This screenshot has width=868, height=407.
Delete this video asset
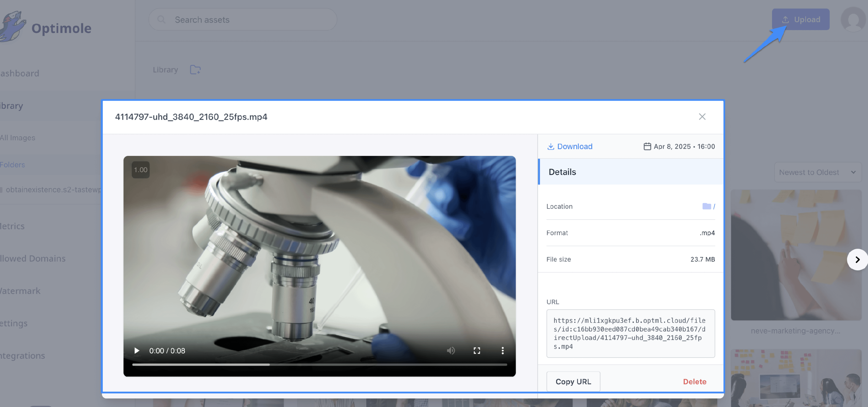tap(694, 381)
